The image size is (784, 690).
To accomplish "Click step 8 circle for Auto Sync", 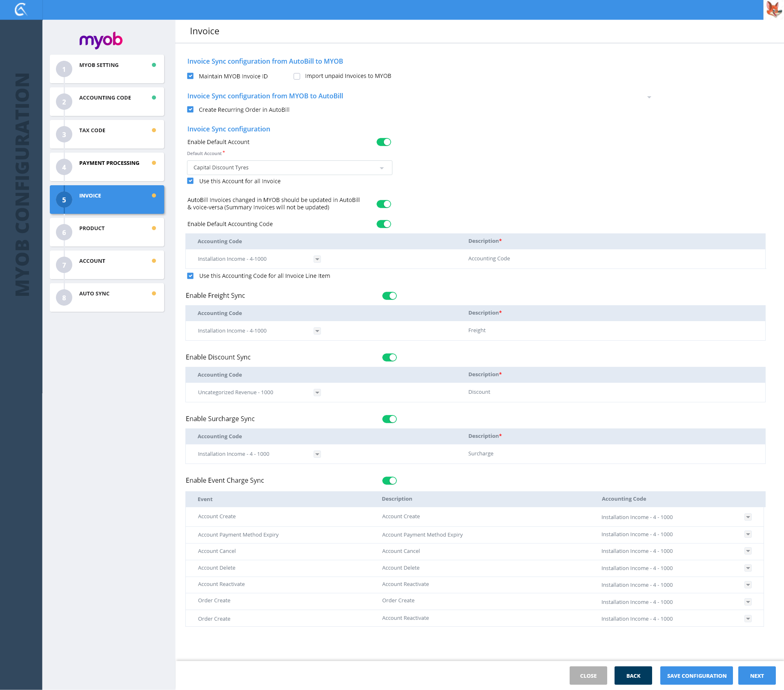I will [x=64, y=298].
